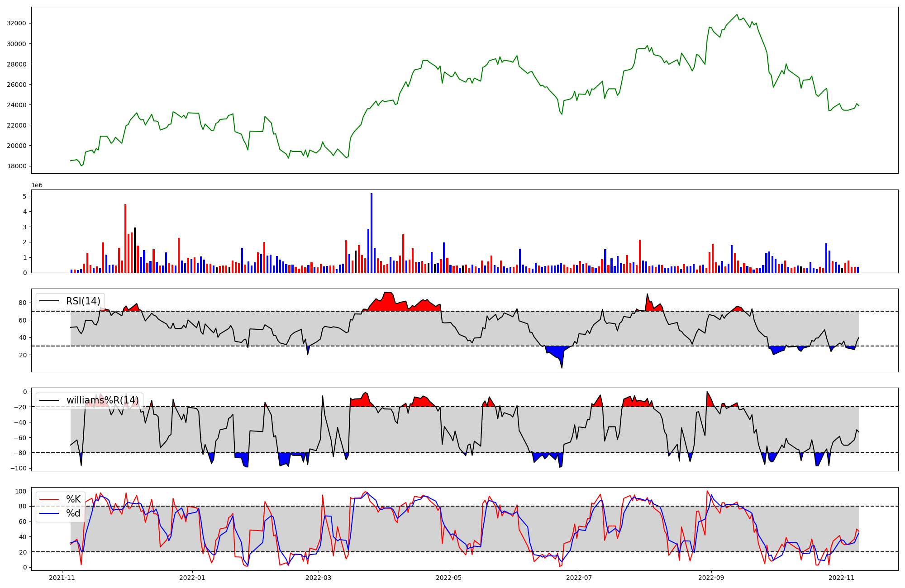Viewport: 905px width, 588px height.
Task: Select the %K legend entry
Action: (73, 499)
